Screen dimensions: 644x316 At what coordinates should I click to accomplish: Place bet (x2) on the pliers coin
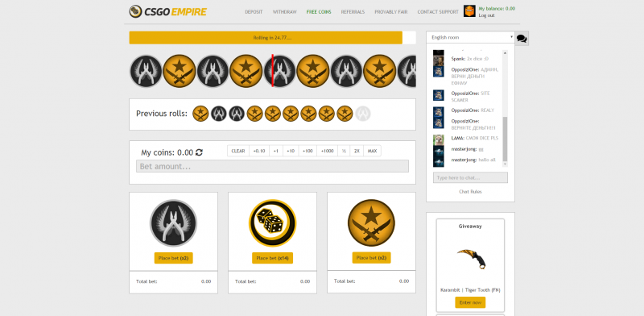[173, 258]
